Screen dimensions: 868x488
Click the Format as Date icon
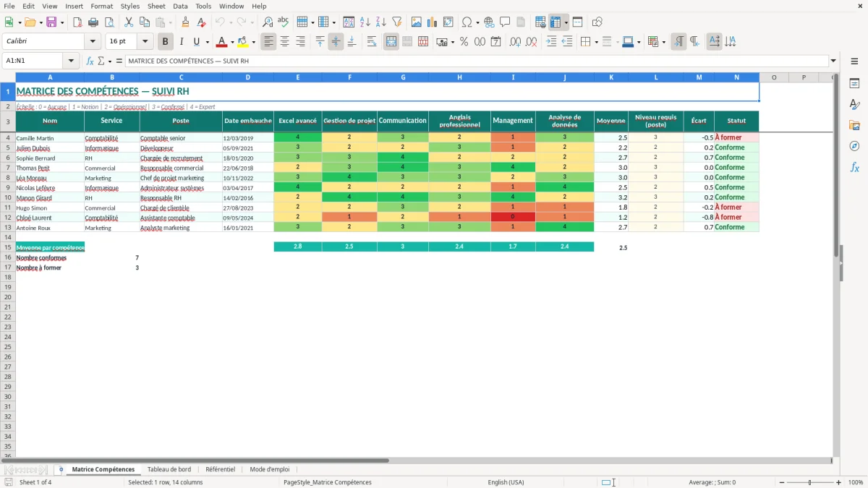click(496, 42)
